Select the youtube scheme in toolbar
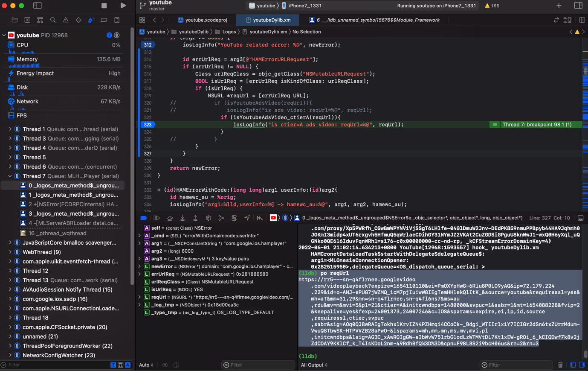 point(262,6)
